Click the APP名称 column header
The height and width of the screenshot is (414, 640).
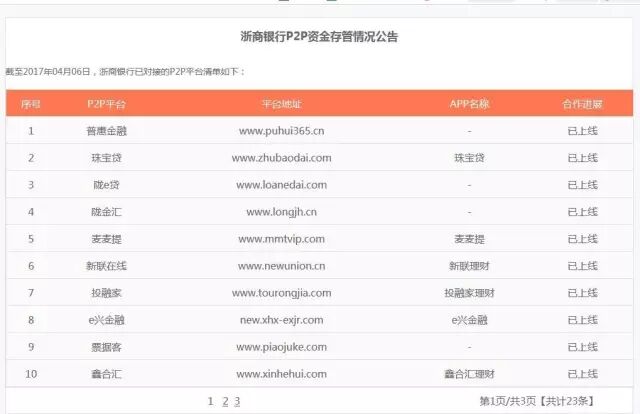(469, 104)
